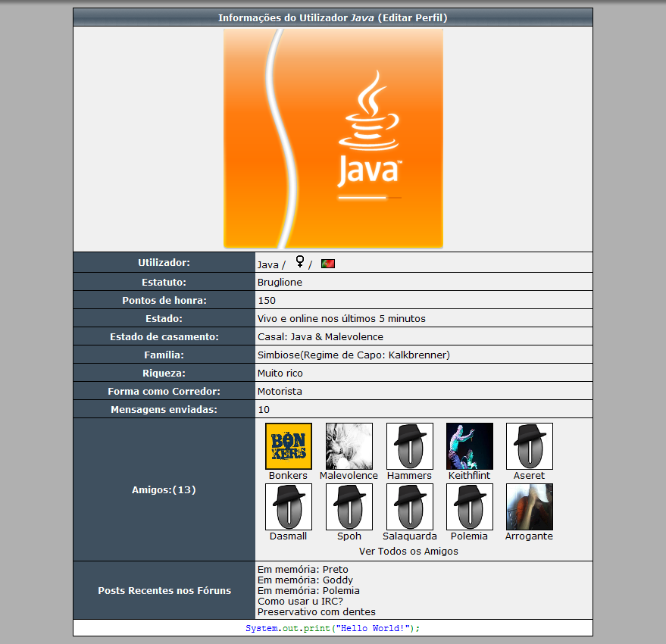666x644 pixels.
Task: Open forum post Preservativo com dentes
Action: click(x=317, y=611)
